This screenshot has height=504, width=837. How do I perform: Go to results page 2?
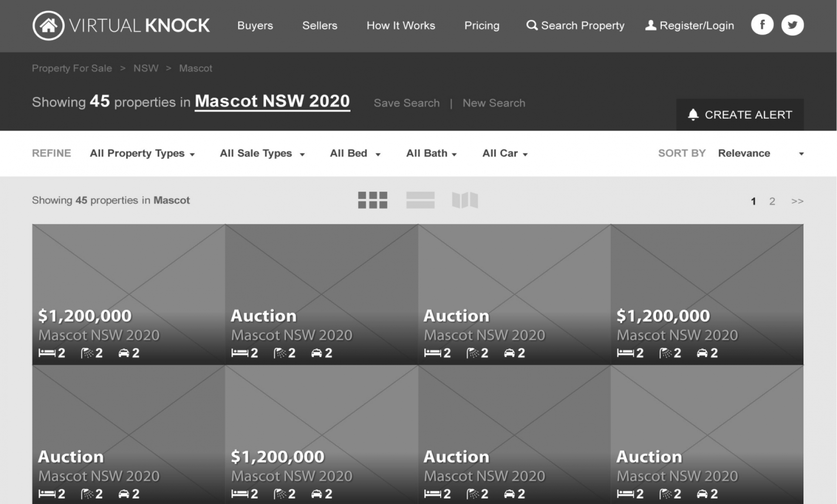coord(772,201)
